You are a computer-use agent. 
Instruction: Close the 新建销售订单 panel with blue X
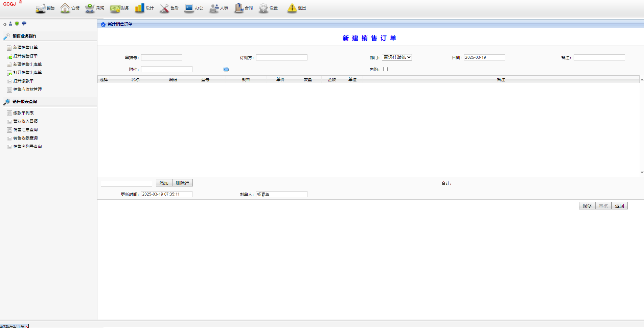[x=103, y=24]
